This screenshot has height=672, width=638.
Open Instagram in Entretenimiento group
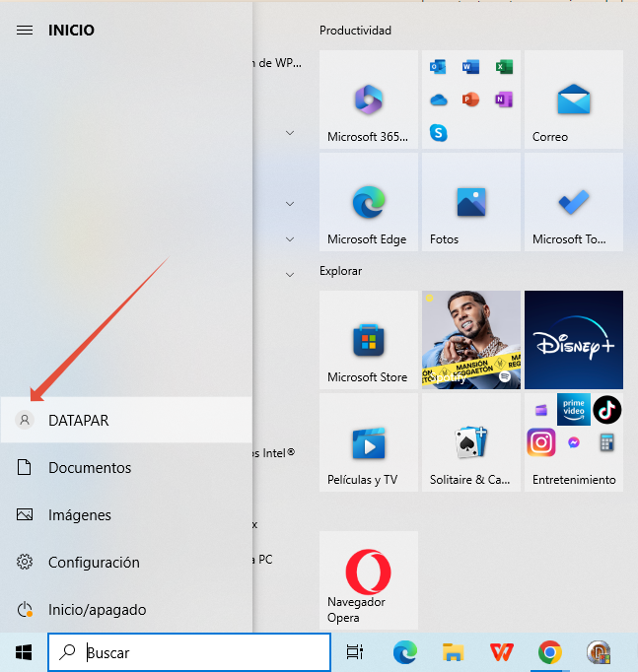pos(541,442)
